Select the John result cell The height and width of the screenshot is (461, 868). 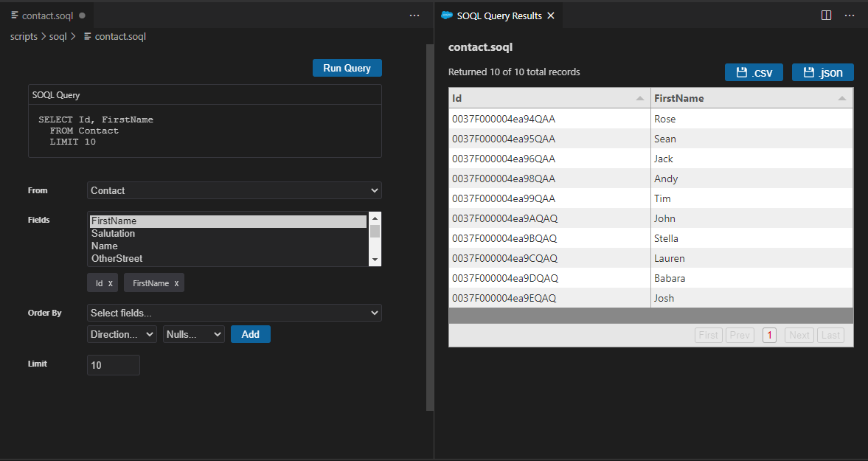click(751, 218)
